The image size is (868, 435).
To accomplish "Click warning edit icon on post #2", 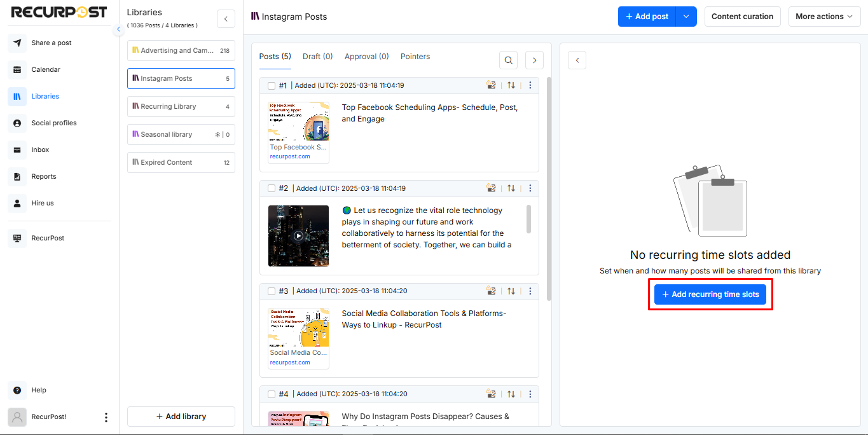I will [x=491, y=188].
